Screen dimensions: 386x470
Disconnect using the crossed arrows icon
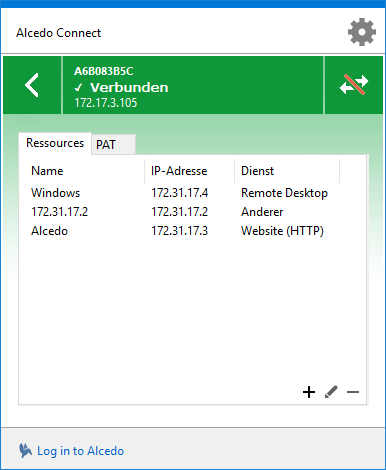354,85
